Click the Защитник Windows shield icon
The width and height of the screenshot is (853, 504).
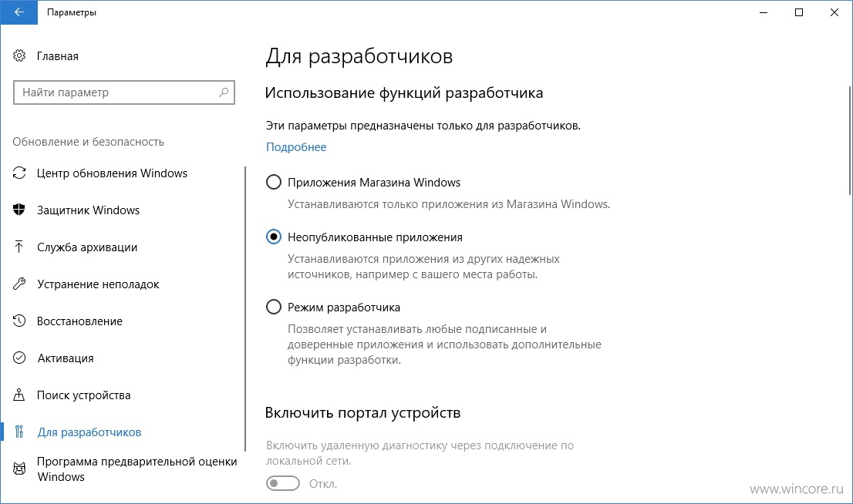tap(19, 210)
